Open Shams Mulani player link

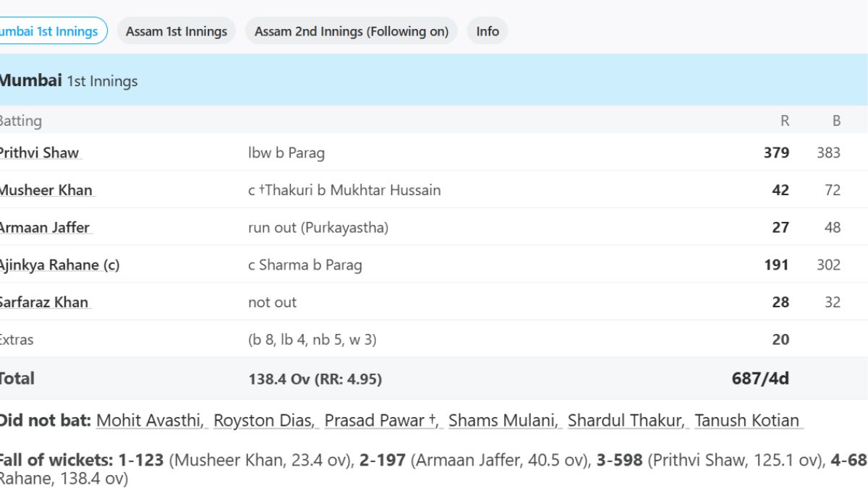tap(503, 420)
